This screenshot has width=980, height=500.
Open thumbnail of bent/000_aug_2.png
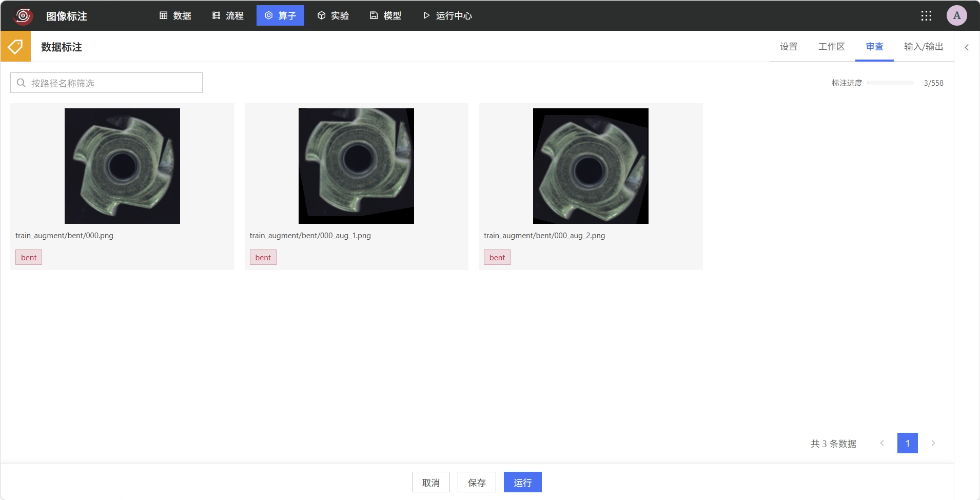click(x=591, y=166)
